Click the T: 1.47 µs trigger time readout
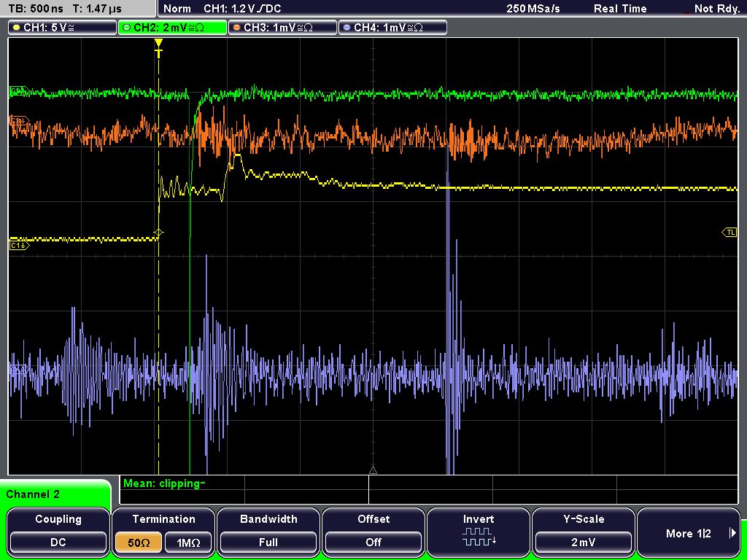The image size is (747, 560). (x=97, y=9)
